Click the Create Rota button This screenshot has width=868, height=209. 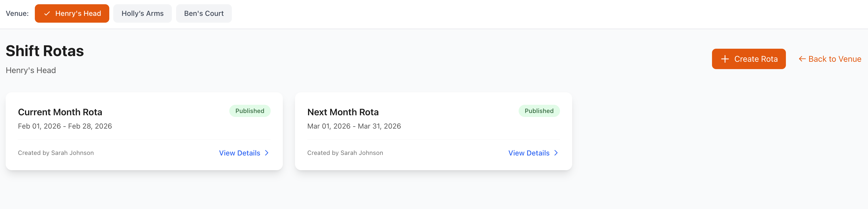point(749,59)
